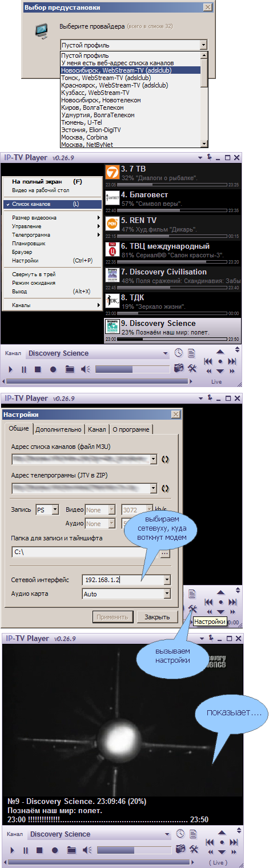Viewport: 269px width, 868px height.
Task: Open Планировщик from the context menu
Action: (x=51, y=244)
